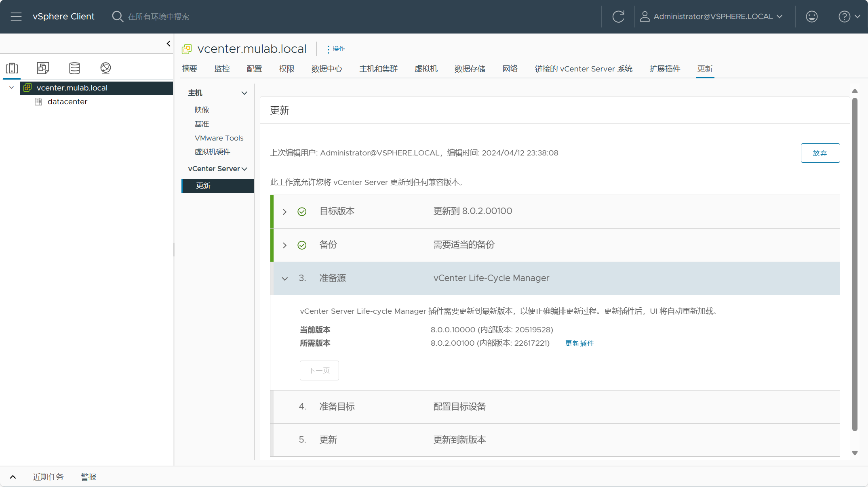Select 基准 in side menu
This screenshot has width=868, height=487.
point(202,124)
